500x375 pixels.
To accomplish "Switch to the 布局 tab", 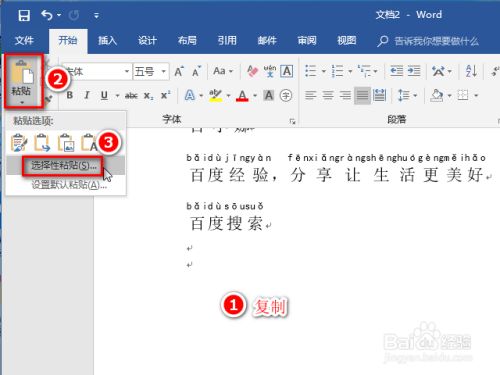I will tap(187, 41).
